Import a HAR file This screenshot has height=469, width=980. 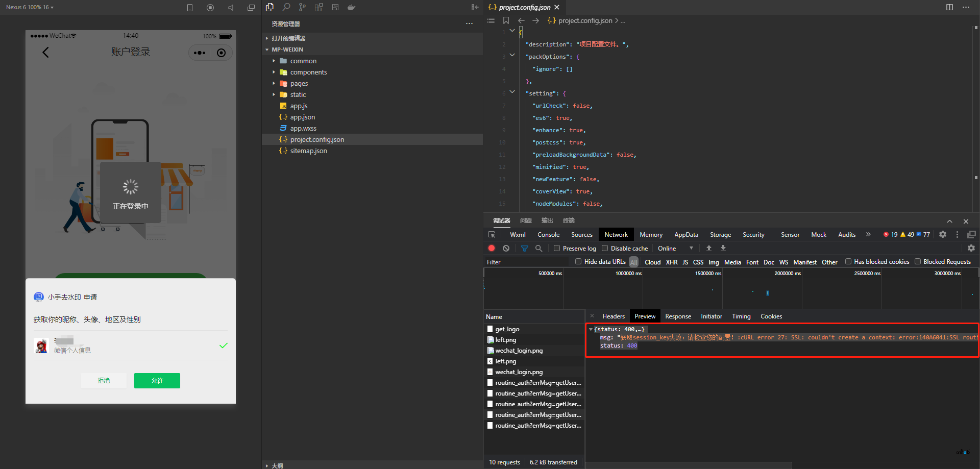click(709, 248)
